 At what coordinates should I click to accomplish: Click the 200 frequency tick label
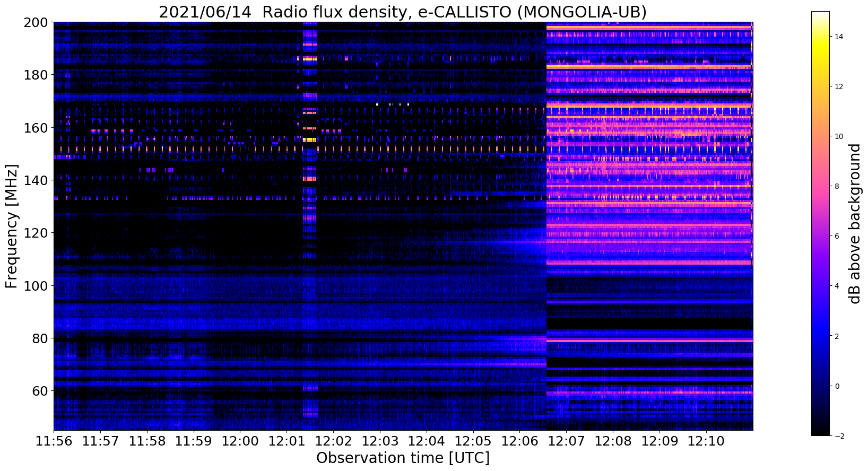pos(37,23)
